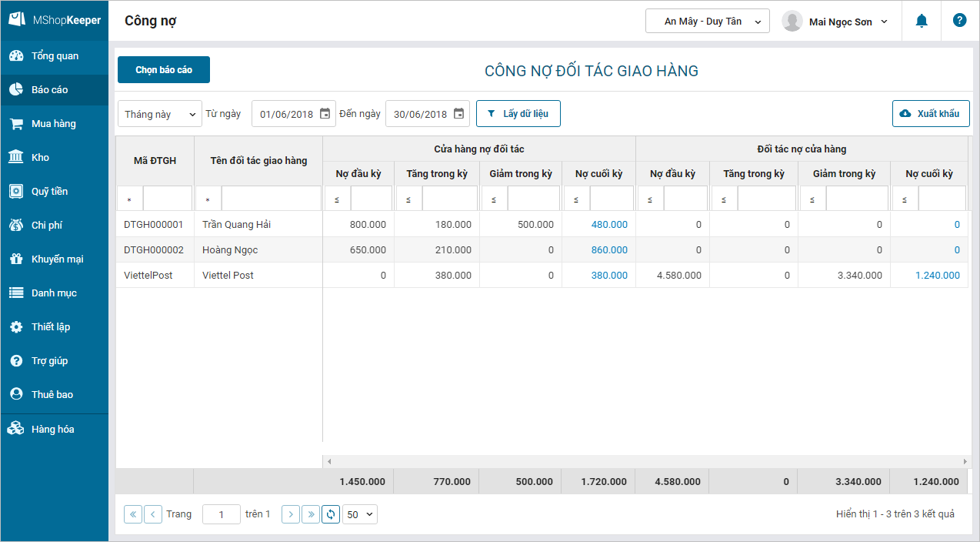980x542 pixels.
Task: Open the An Mây - Duy Tân branch dropdown
Action: pyautogui.click(x=708, y=21)
